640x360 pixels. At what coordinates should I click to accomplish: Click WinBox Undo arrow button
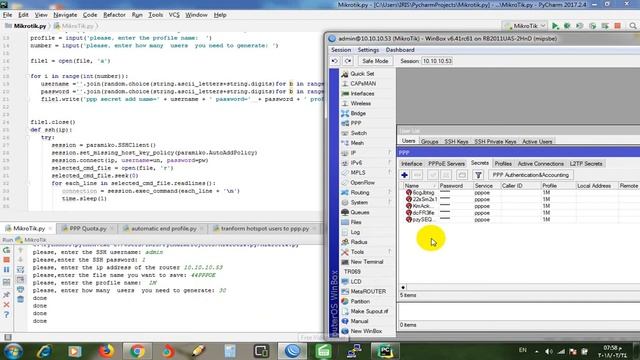tap(335, 61)
